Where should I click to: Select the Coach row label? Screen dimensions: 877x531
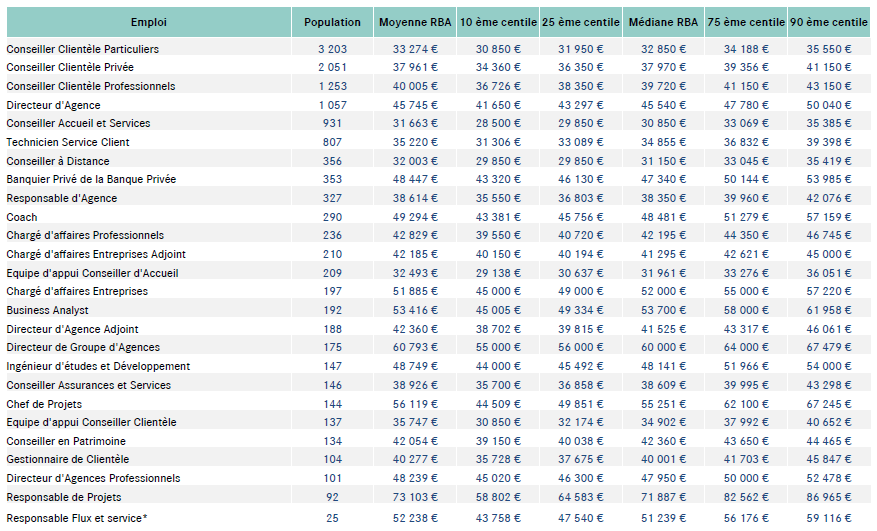(22, 217)
